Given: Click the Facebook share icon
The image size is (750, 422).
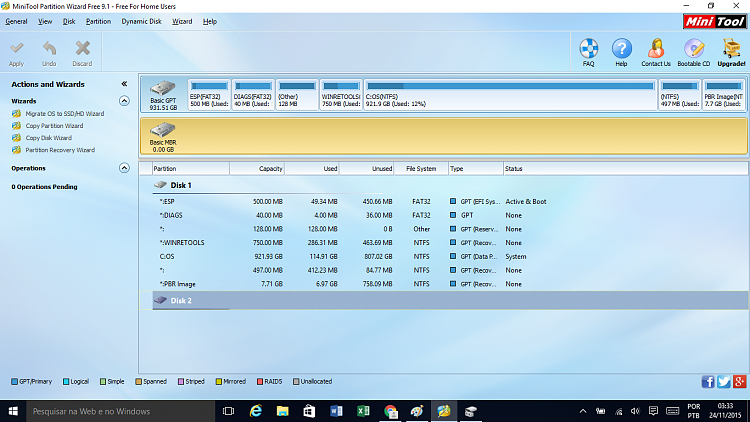Looking at the screenshot, I should [708, 381].
